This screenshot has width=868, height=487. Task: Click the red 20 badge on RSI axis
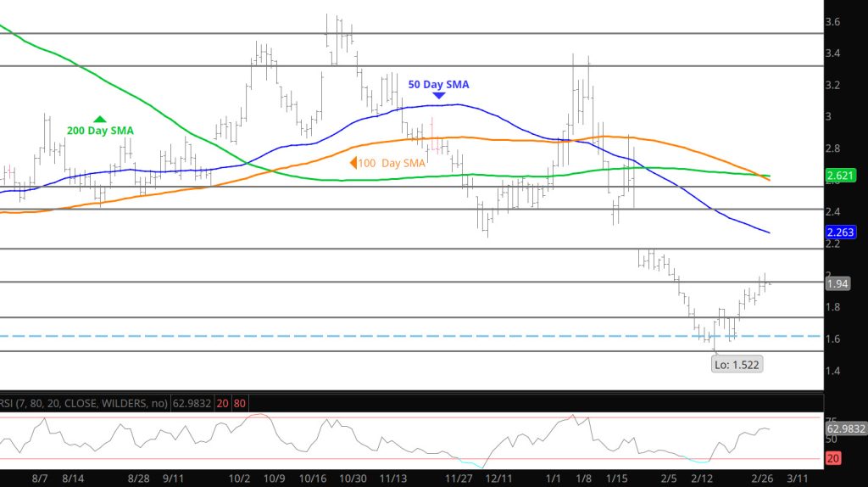[x=834, y=459]
